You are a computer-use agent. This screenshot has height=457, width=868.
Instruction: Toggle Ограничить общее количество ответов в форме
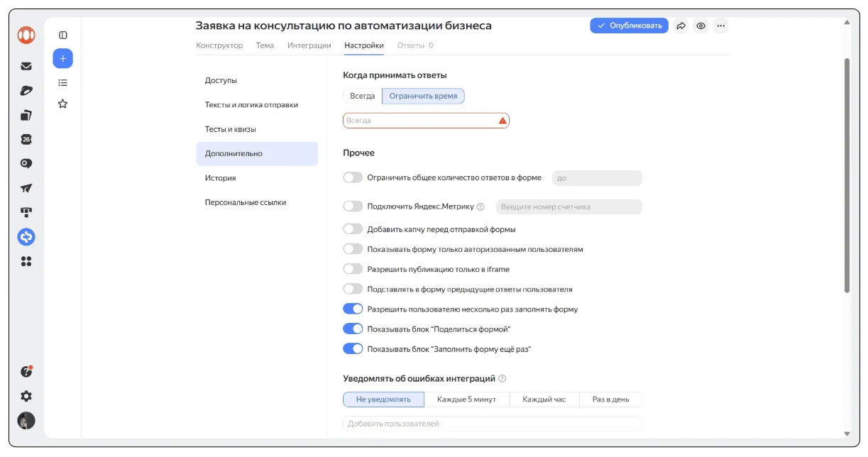[353, 177]
